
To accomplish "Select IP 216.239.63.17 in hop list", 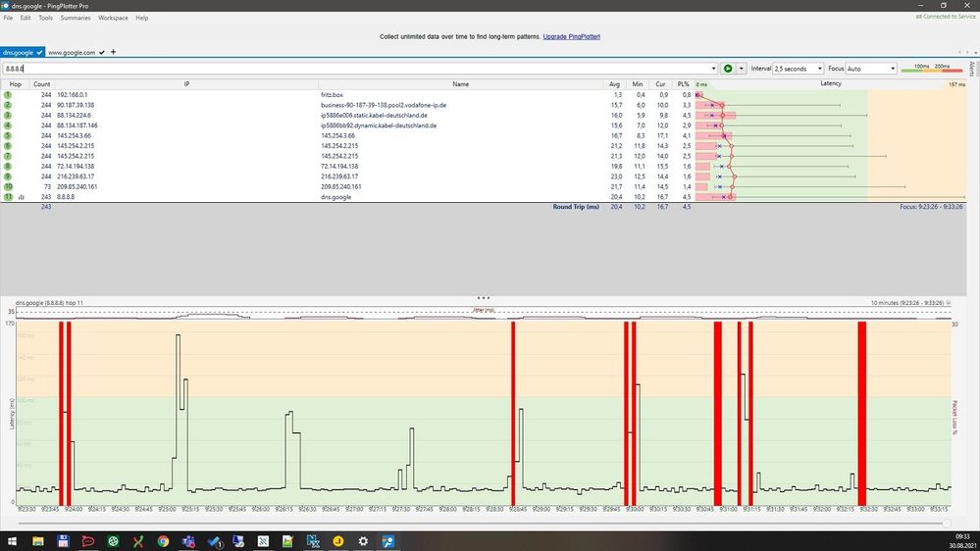I will coord(76,176).
